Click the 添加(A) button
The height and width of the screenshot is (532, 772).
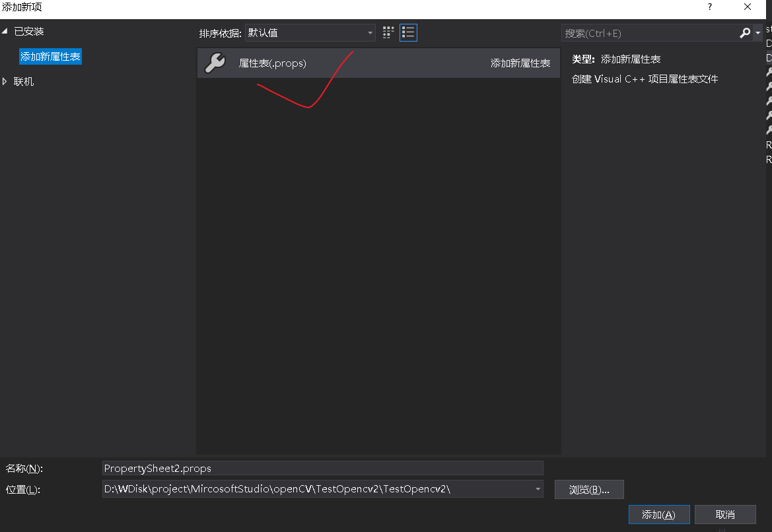click(x=659, y=514)
